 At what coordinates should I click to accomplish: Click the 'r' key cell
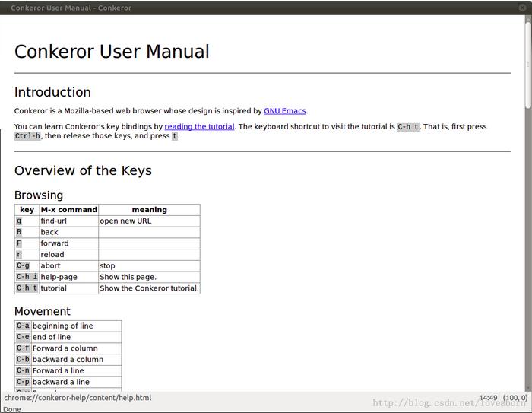[x=27, y=255]
